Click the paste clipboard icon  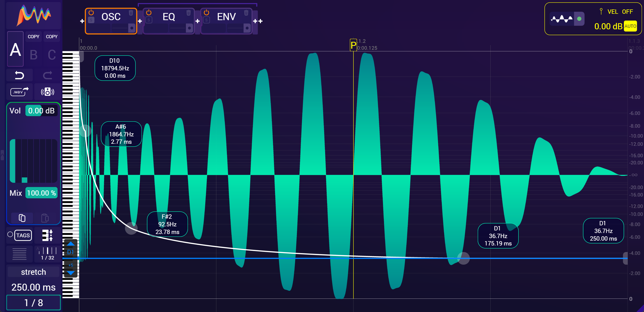pyautogui.click(x=45, y=218)
